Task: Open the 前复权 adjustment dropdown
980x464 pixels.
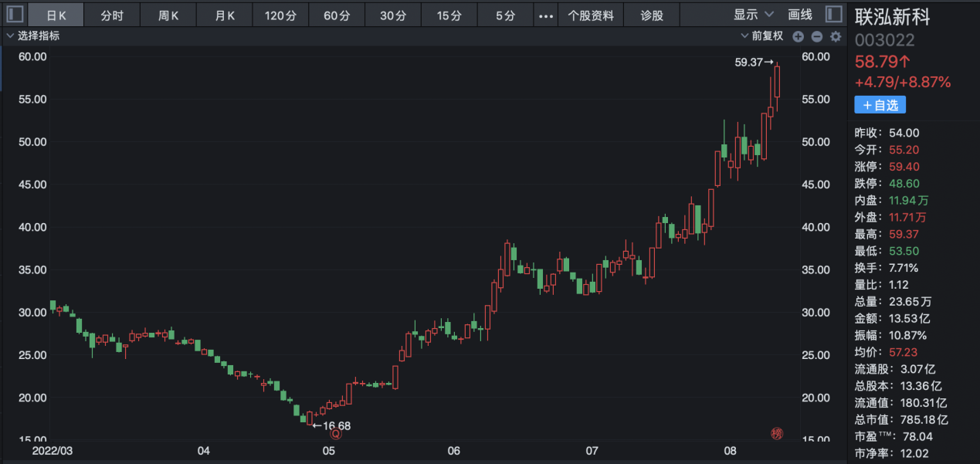Action: point(762,36)
